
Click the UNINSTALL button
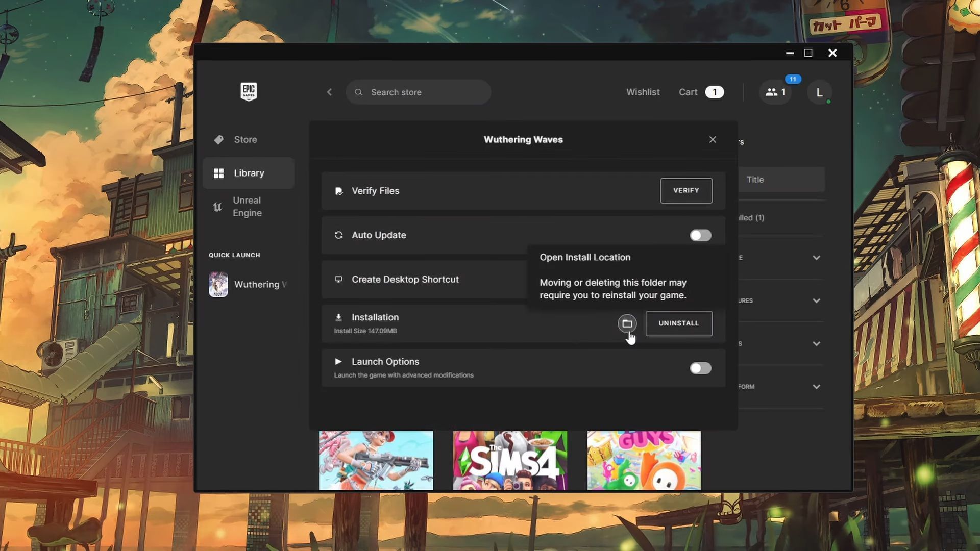(679, 323)
